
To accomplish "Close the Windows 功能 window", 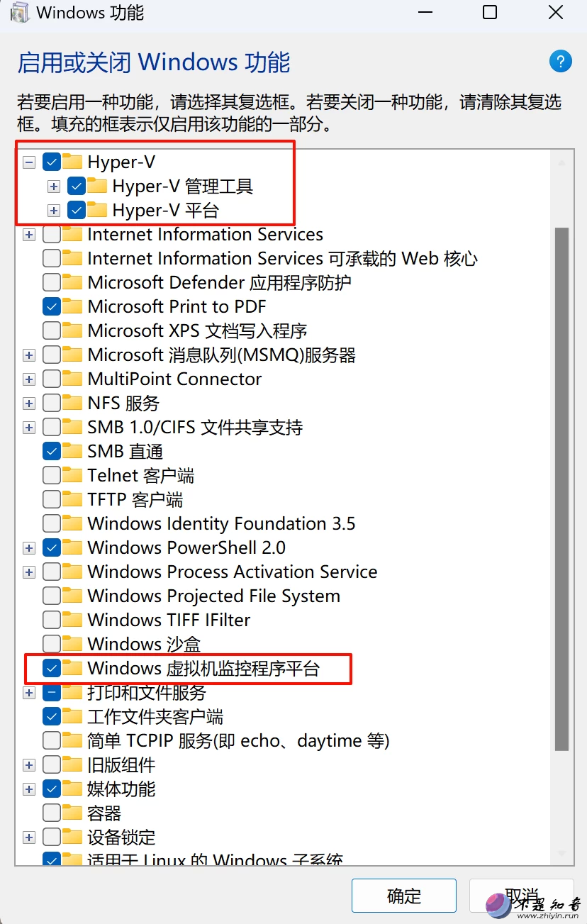I will [x=556, y=12].
